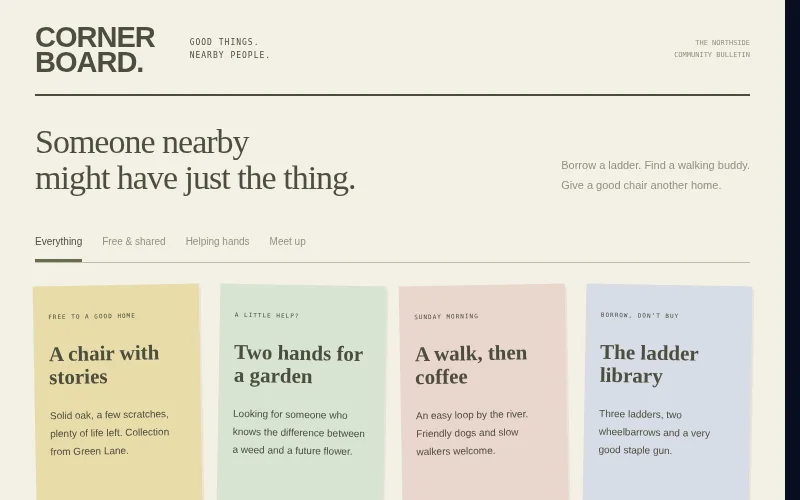Open the 'Two hands for a garden' card
The width and height of the screenshot is (800, 500).
[x=303, y=393]
